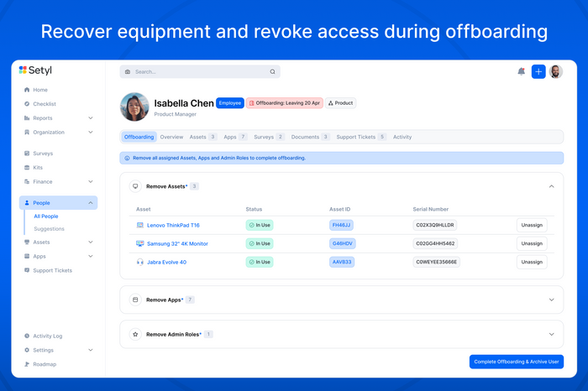Click asset ID AAVB33
The image size is (588, 391).
(x=342, y=262)
